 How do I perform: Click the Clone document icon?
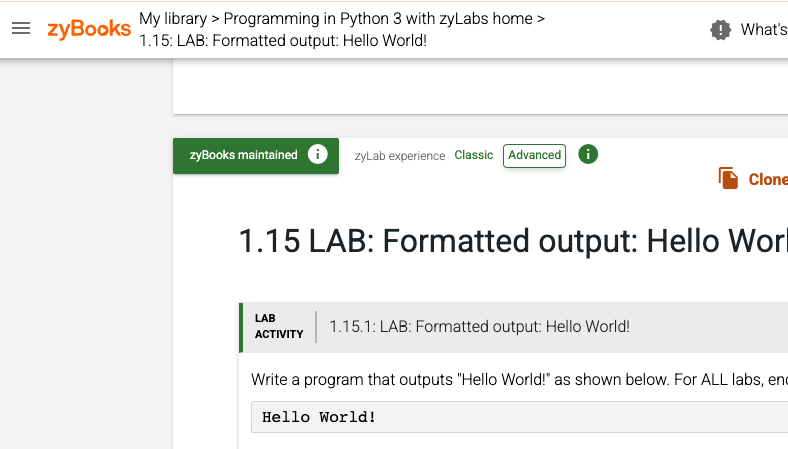[x=728, y=178]
